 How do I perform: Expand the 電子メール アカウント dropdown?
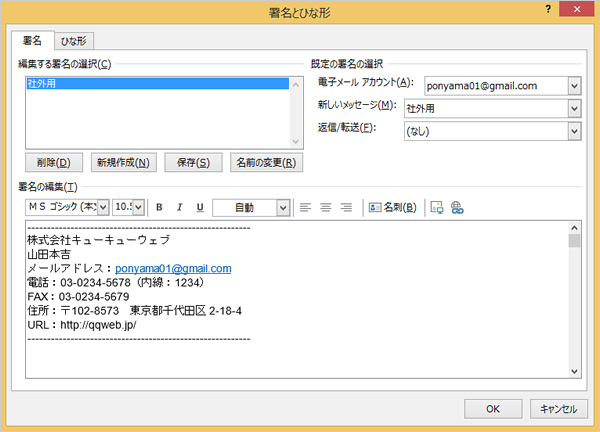(574, 86)
